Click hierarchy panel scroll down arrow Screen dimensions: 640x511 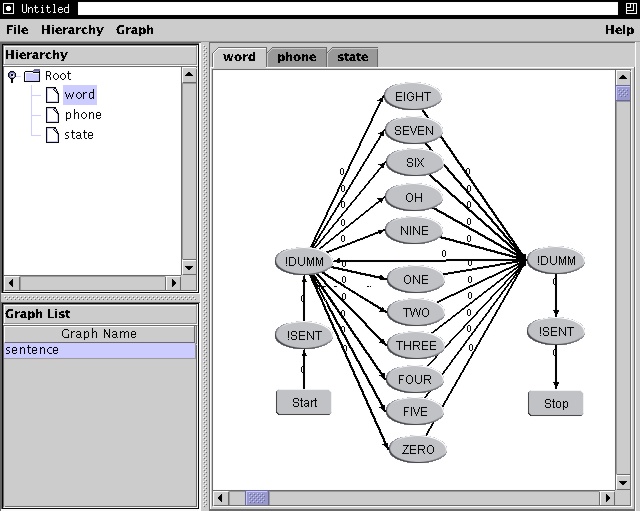click(189, 268)
